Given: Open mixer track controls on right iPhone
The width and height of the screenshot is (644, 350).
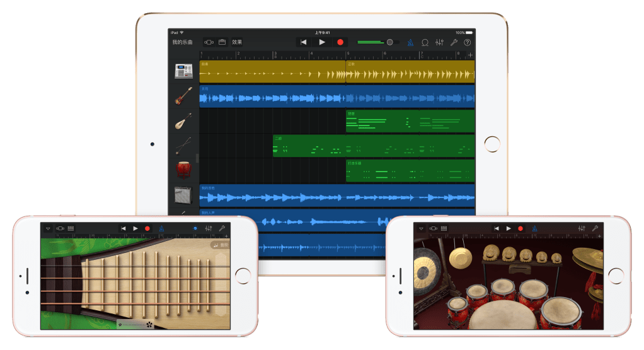Looking at the screenshot, I should click(x=582, y=228).
